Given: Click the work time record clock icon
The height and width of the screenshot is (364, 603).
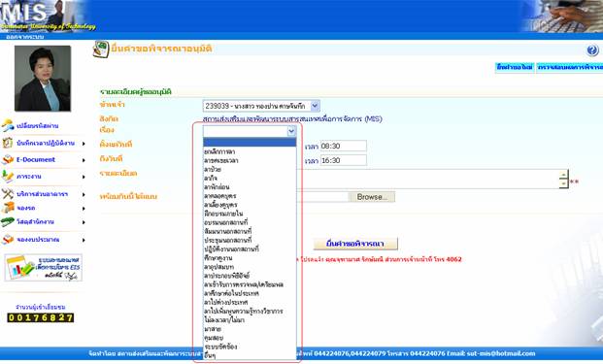Looking at the screenshot, I should pos(8,143).
